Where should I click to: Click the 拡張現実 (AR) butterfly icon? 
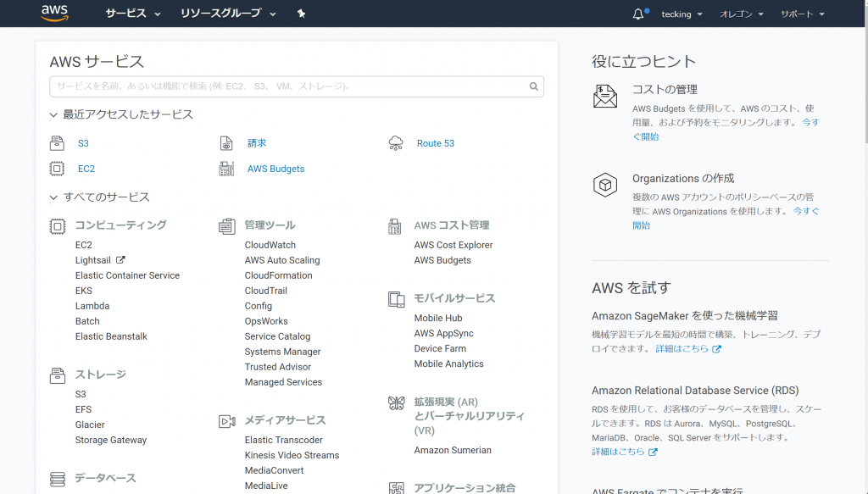[x=397, y=402]
